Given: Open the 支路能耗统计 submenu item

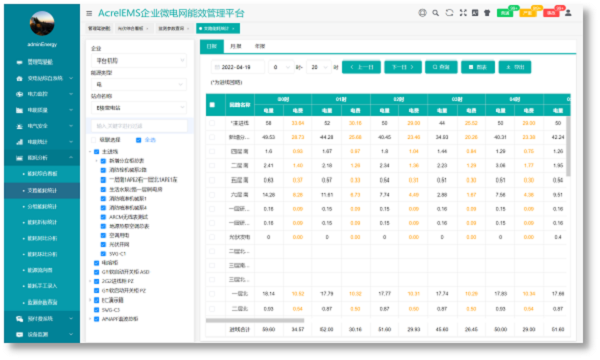Looking at the screenshot, I should pyautogui.click(x=42, y=191).
